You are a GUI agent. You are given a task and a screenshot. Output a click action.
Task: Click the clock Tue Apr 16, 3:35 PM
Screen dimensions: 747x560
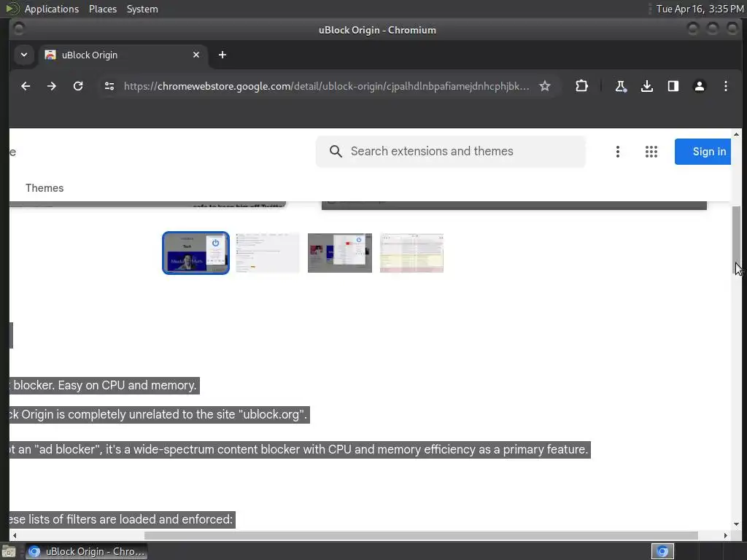[700, 9]
